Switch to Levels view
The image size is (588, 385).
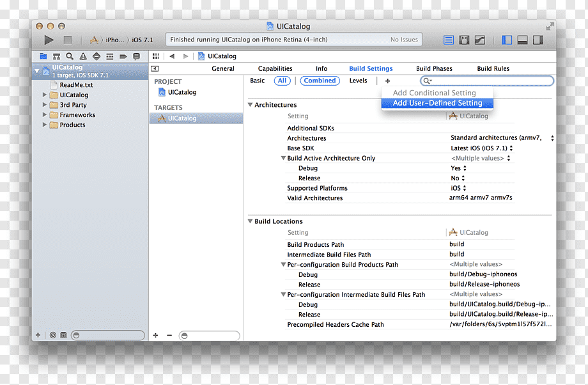[x=358, y=81]
